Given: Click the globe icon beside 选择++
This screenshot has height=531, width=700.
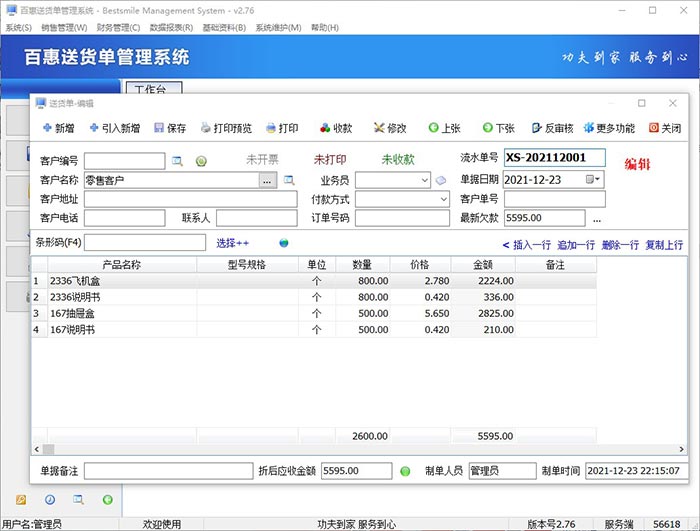Looking at the screenshot, I should tap(283, 243).
